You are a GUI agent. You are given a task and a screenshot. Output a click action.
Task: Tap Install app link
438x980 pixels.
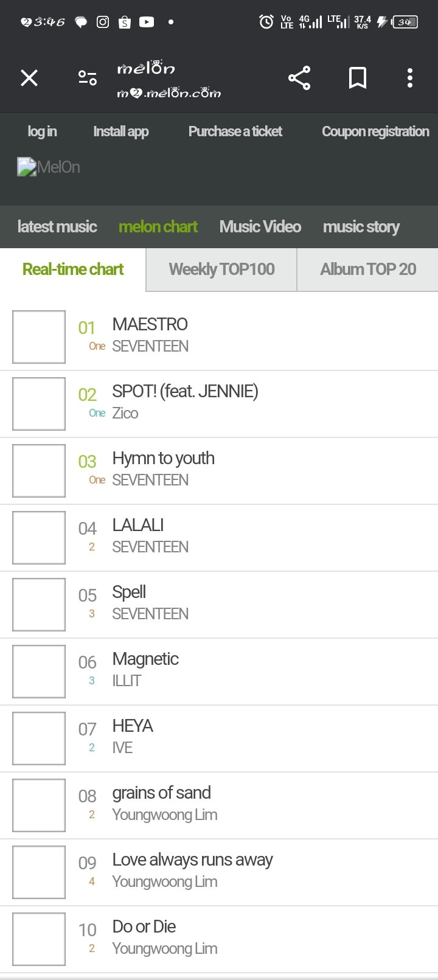[x=120, y=131]
